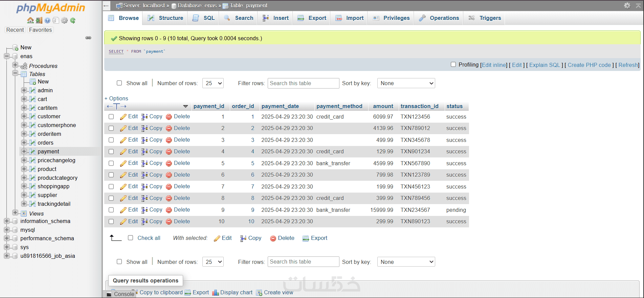Click the Edit inline link
The height and width of the screenshot is (298, 644).
click(x=494, y=65)
